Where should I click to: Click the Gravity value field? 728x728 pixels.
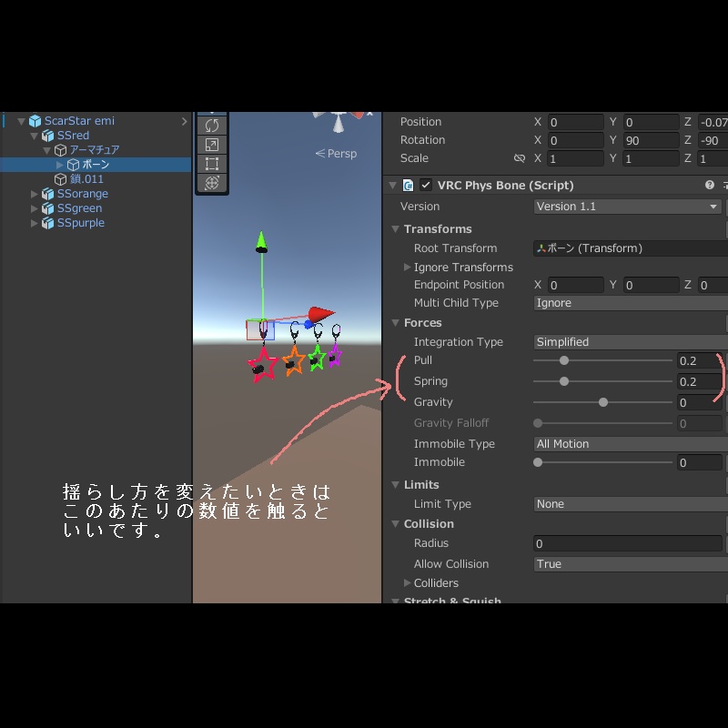click(x=699, y=402)
